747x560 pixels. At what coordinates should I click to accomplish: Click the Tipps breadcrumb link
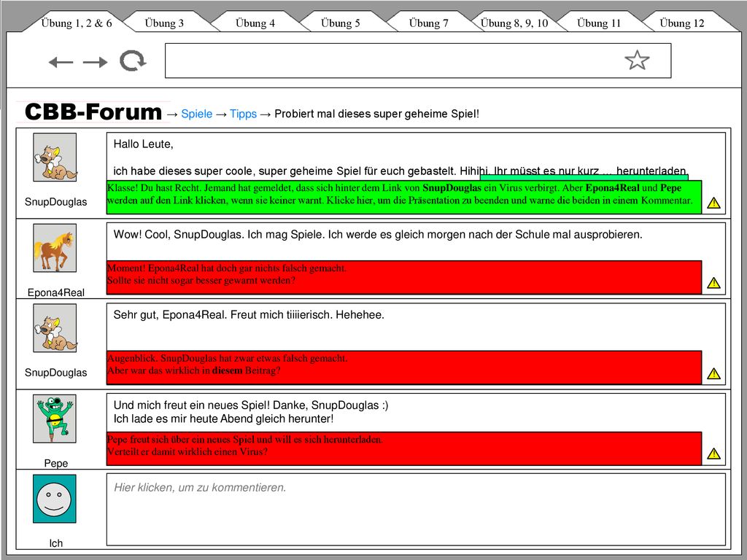pyautogui.click(x=243, y=114)
